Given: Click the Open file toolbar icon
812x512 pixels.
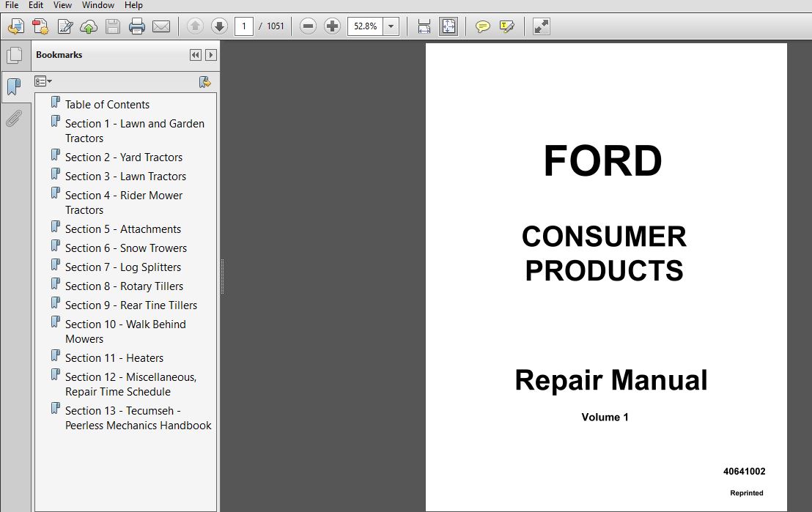Looking at the screenshot, I should coord(16,26).
